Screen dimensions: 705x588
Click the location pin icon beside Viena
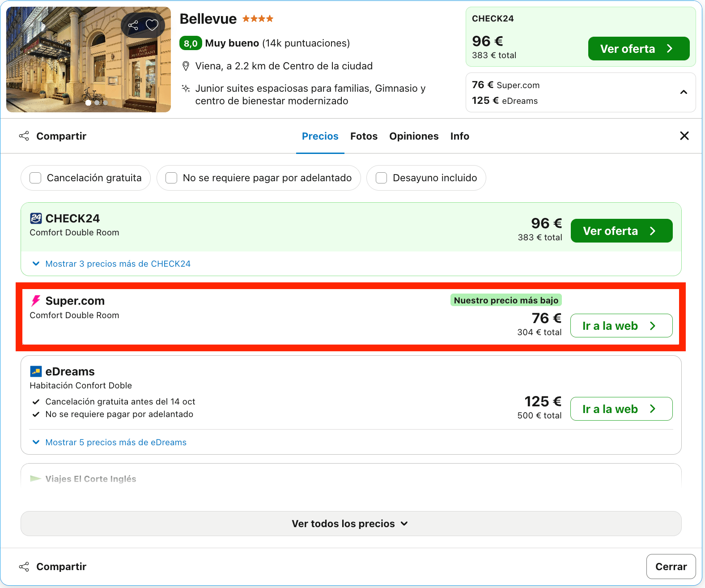tap(186, 66)
